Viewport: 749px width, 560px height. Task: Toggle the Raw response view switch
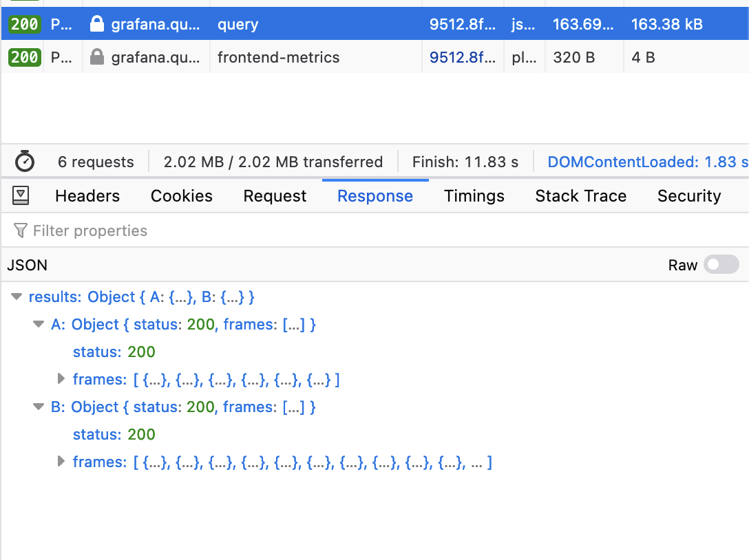[721, 265]
